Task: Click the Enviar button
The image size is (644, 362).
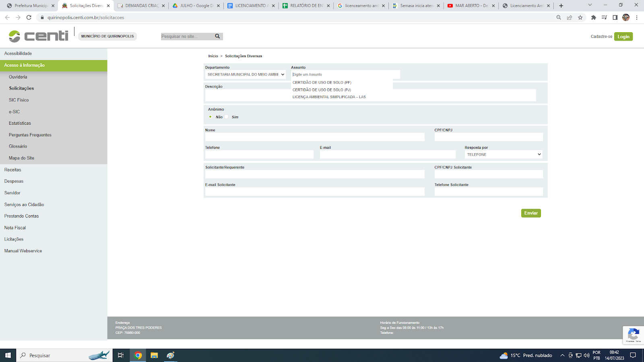Action: (531, 213)
